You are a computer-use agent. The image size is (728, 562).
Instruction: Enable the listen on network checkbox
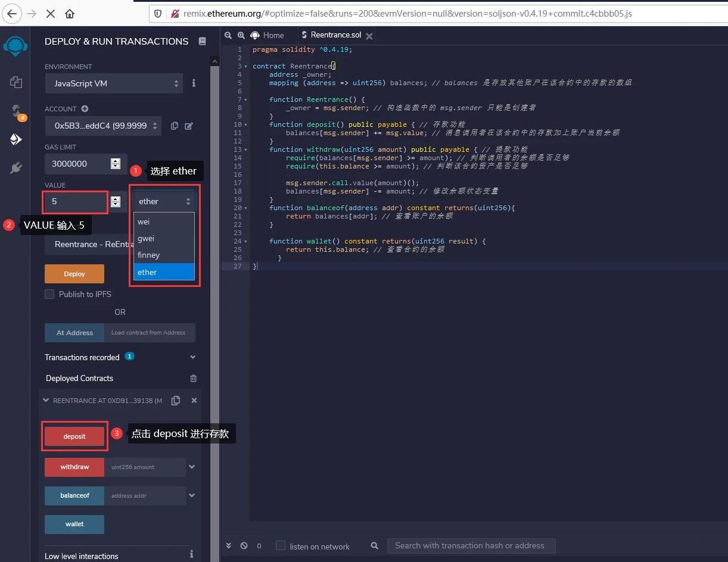point(281,545)
